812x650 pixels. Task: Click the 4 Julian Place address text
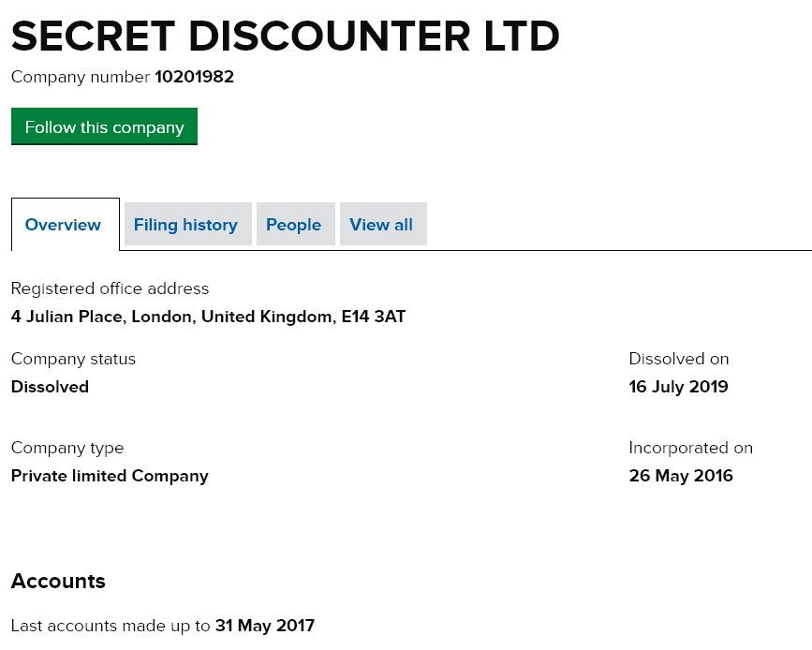pyautogui.click(x=208, y=317)
